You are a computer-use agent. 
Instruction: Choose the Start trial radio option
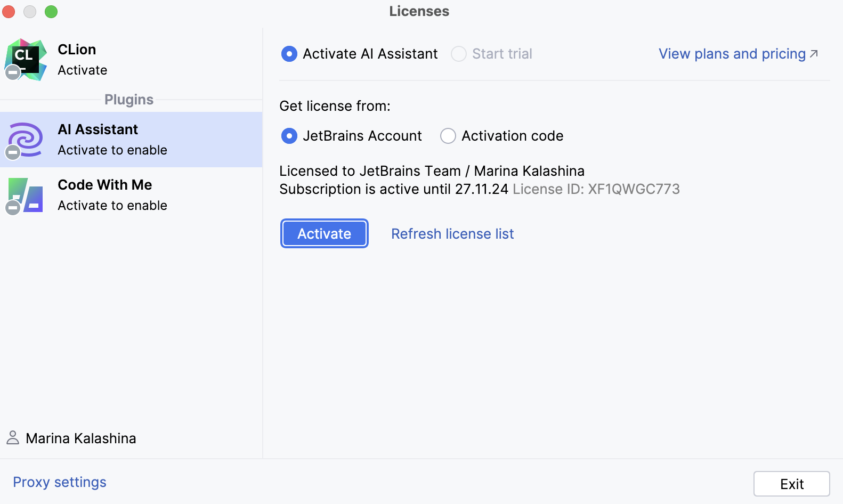459,54
